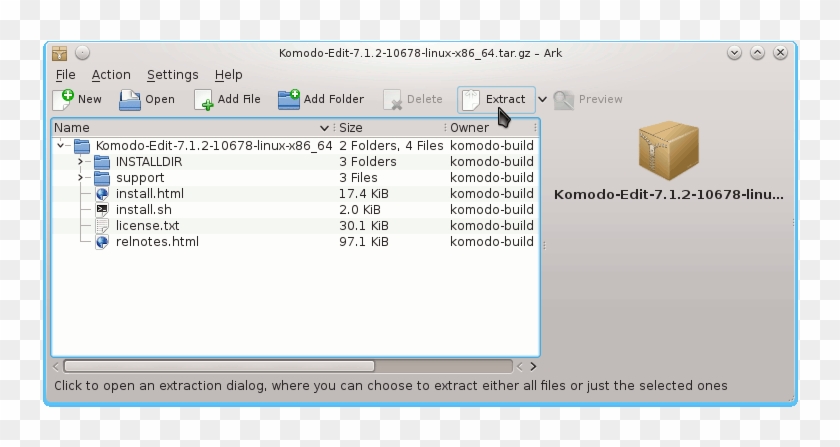Click the 30.1 KiB size cell
This screenshot has width=840, height=447.
click(364, 226)
